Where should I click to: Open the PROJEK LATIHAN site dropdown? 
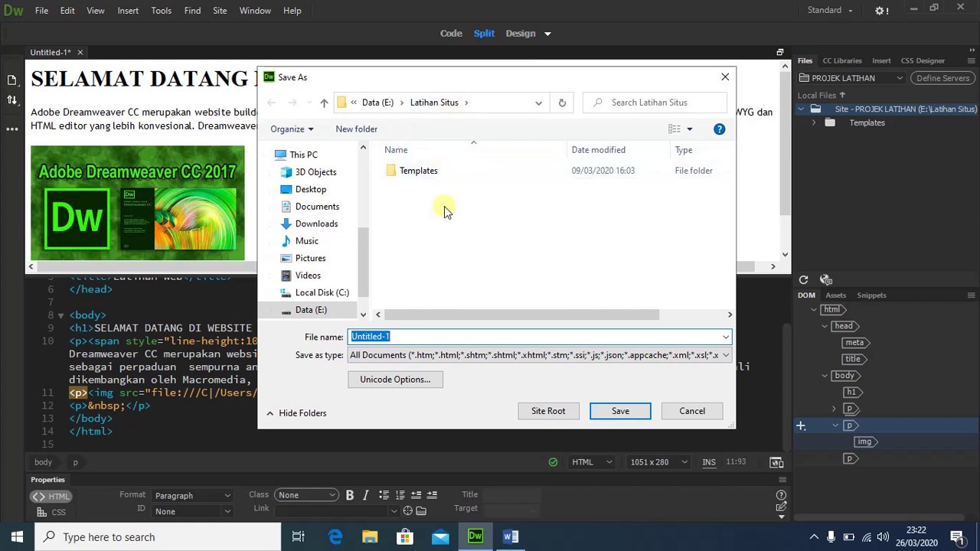tap(851, 78)
